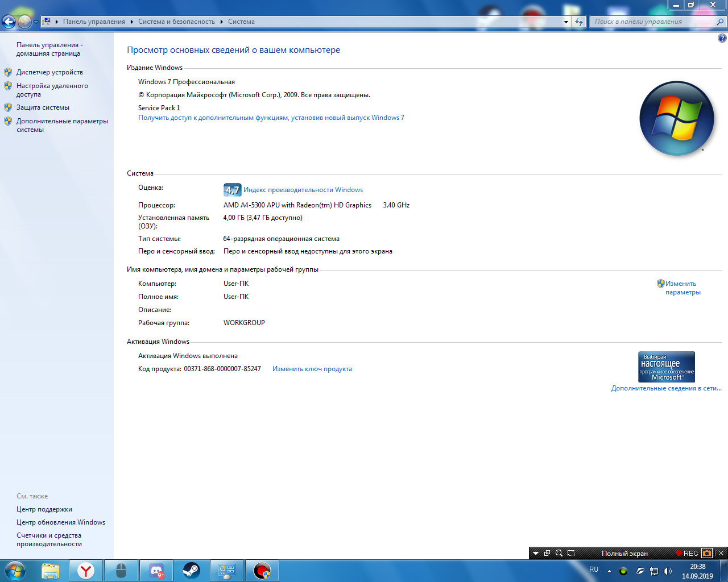Click the Windows Experience Index link
728x582 pixels.
(x=303, y=190)
